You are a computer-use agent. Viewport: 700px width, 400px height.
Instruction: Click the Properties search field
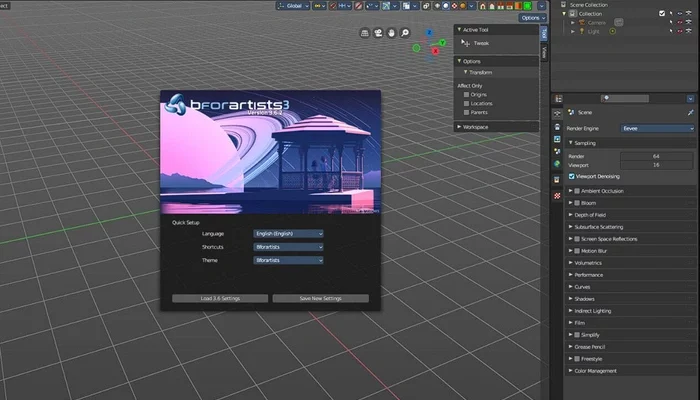[625, 99]
